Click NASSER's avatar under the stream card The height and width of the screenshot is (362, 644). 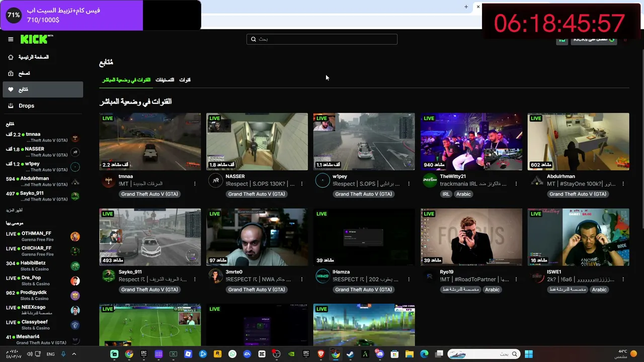[x=216, y=180]
